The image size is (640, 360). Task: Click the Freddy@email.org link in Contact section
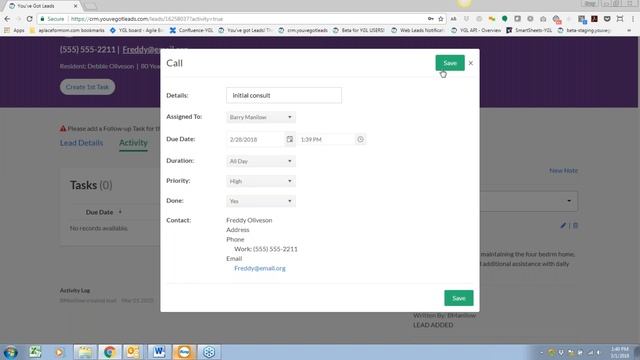pyautogui.click(x=260, y=268)
